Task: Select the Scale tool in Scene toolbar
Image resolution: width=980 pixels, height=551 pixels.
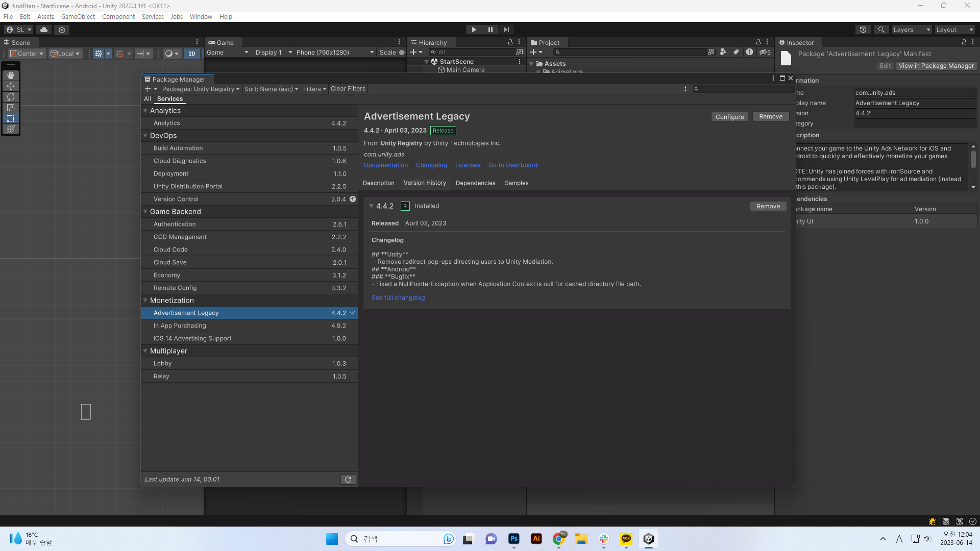Action: 11,108
